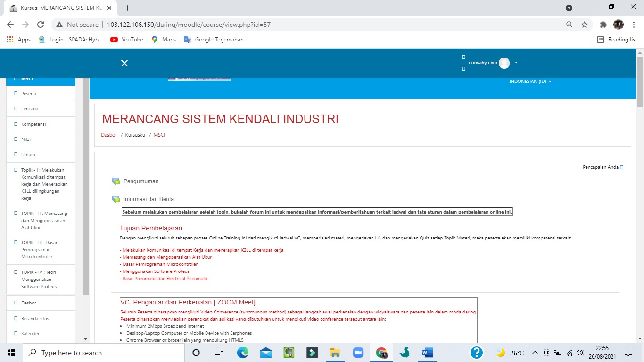
Task: Go to Dasbor breadcrumb link
Action: (109, 135)
